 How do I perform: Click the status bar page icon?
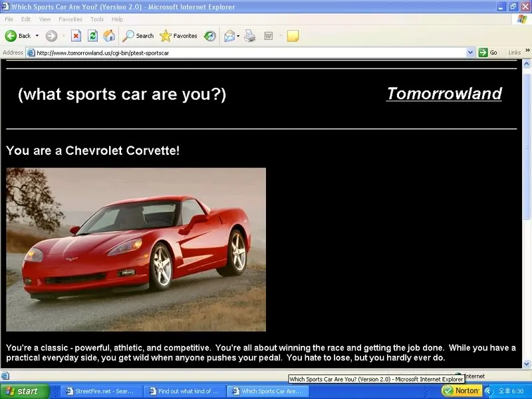5,375
